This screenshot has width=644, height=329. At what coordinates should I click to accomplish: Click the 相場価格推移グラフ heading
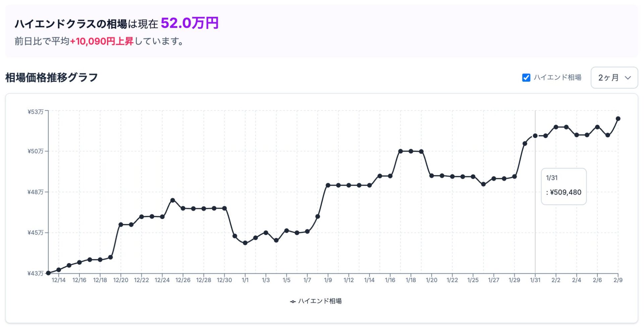[52, 77]
